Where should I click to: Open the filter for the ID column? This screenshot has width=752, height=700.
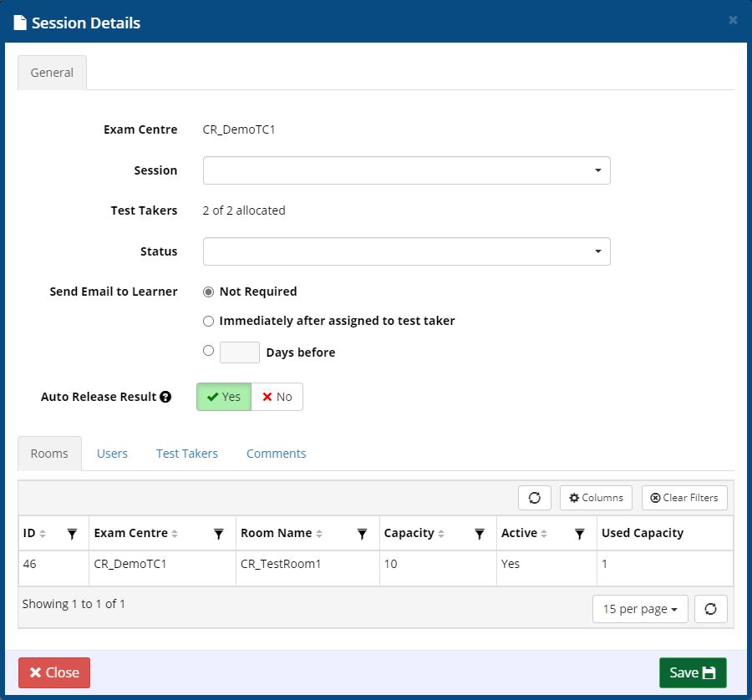[73, 532]
